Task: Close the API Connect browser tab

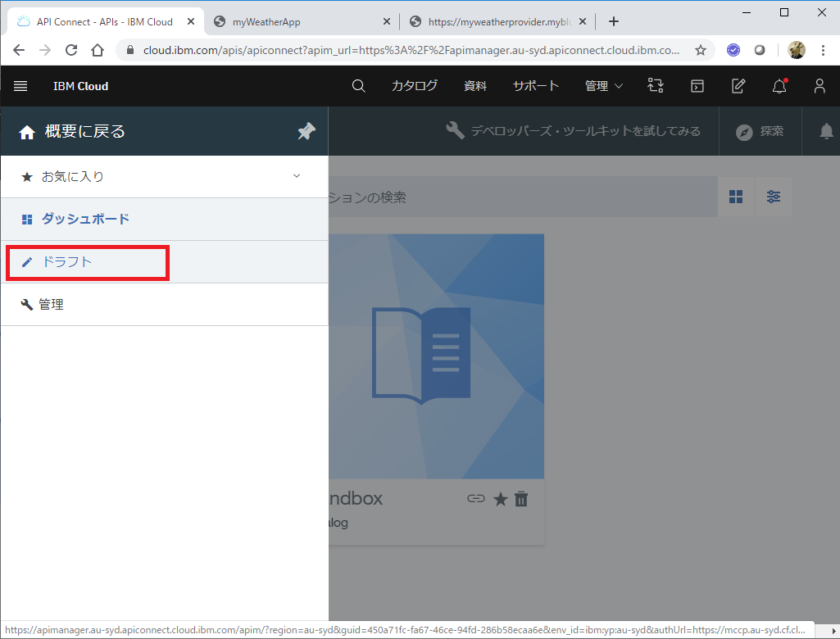Action: pyautogui.click(x=191, y=21)
